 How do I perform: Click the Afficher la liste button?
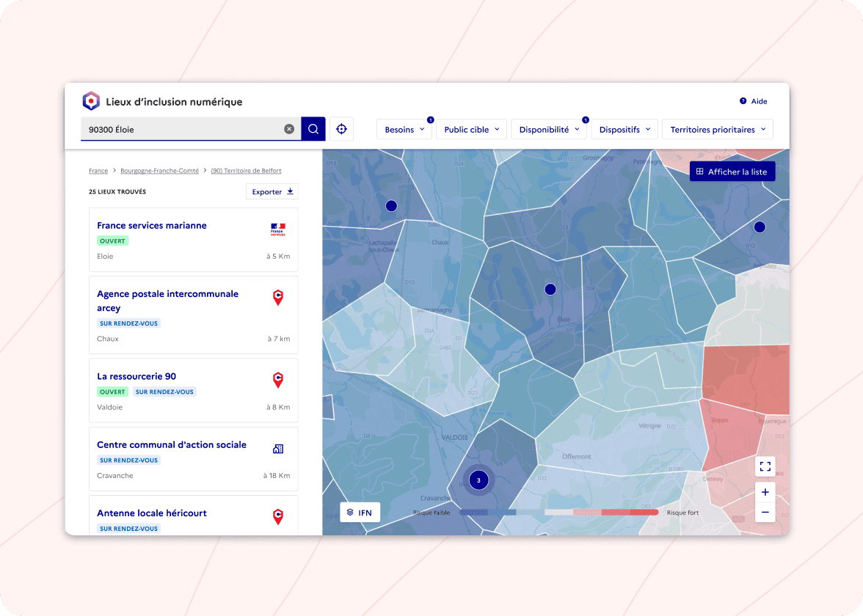tap(732, 171)
